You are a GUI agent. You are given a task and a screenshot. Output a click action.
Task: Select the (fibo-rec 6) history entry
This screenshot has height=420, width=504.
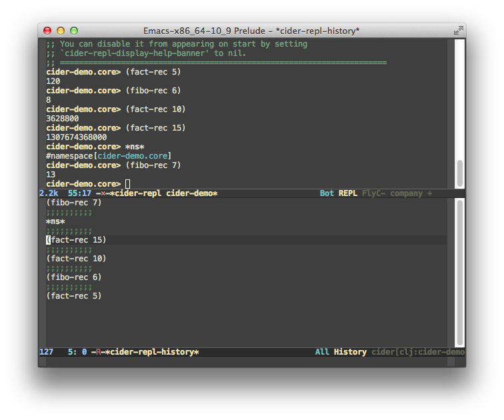74,277
